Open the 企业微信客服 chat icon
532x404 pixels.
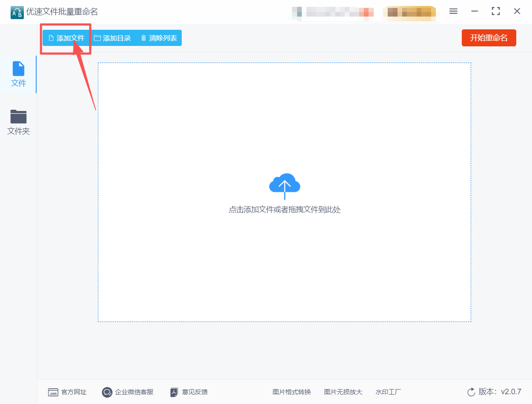tap(106, 392)
